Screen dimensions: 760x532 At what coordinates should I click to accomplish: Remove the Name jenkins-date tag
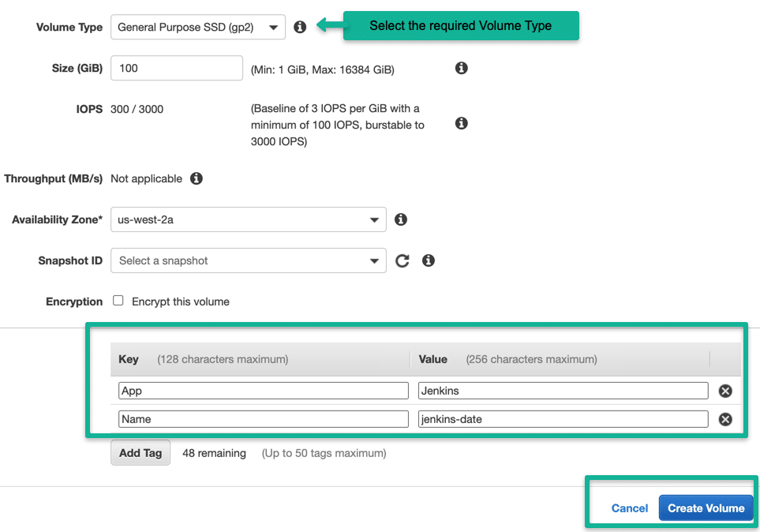pos(724,419)
